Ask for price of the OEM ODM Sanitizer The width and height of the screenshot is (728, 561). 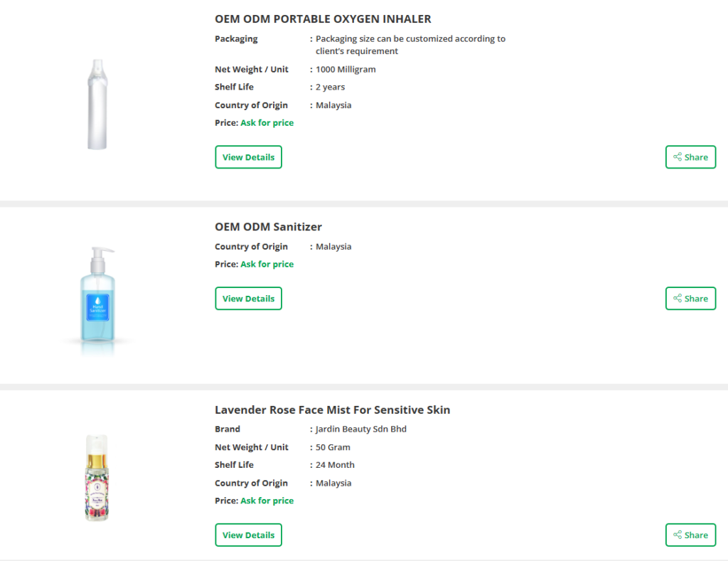[267, 265]
